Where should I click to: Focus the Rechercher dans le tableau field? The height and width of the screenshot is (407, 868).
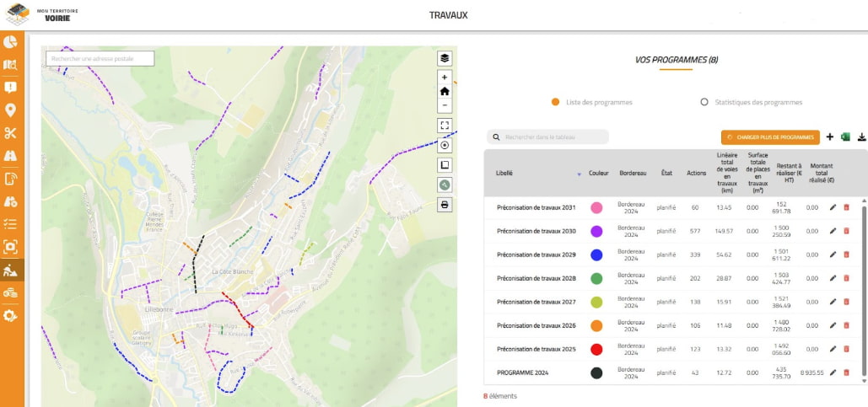tap(553, 137)
